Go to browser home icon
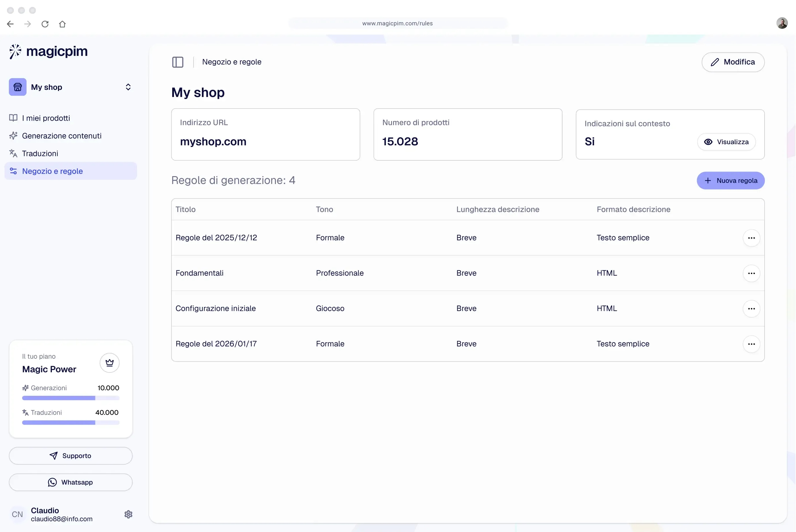The width and height of the screenshot is (796, 532). (x=62, y=24)
